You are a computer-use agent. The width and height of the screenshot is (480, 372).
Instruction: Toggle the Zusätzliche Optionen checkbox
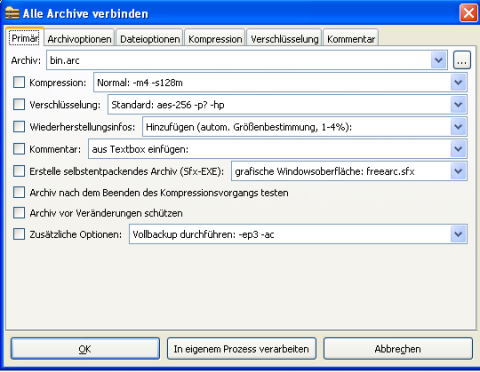pos(19,234)
